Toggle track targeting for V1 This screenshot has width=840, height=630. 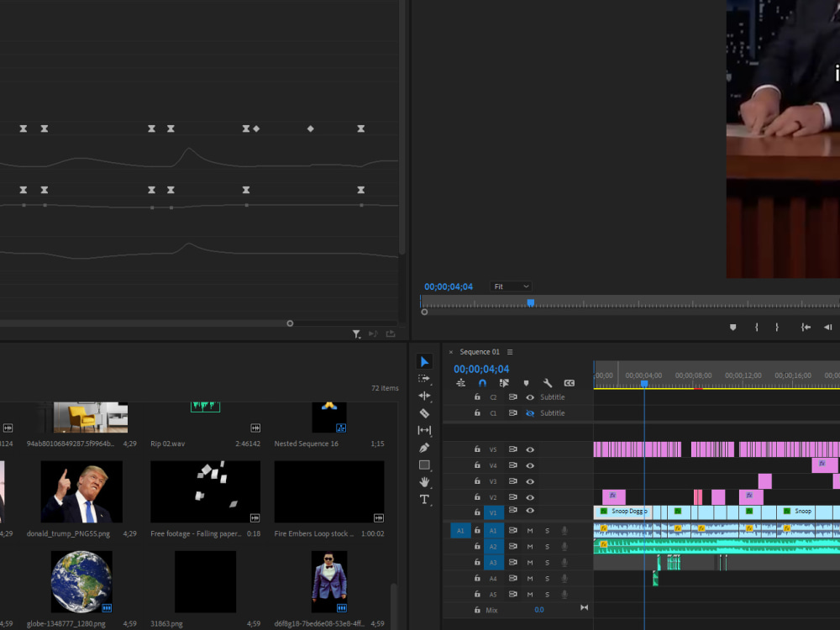(493, 512)
